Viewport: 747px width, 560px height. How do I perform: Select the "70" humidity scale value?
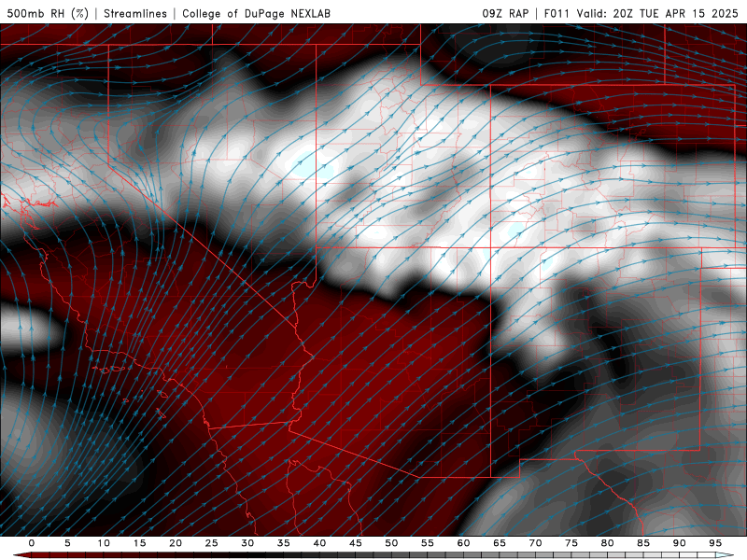[535, 543]
